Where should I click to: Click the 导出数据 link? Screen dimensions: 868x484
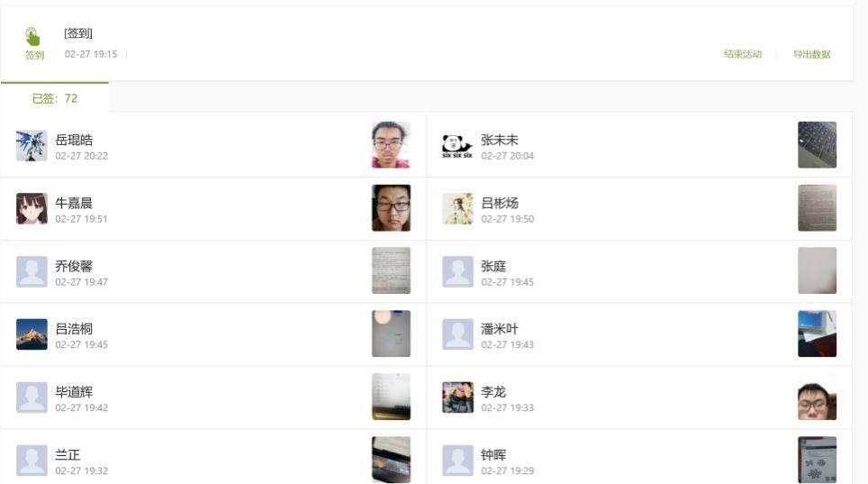811,54
